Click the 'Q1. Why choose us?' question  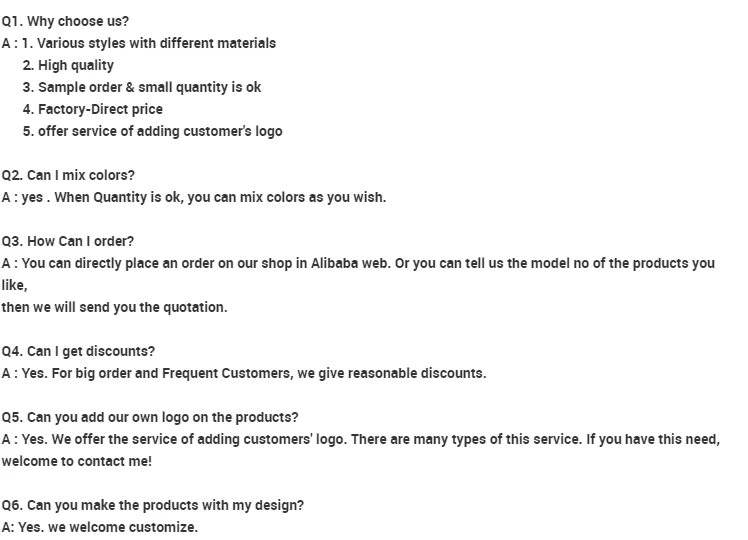pyautogui.click(x=65, y=21)
